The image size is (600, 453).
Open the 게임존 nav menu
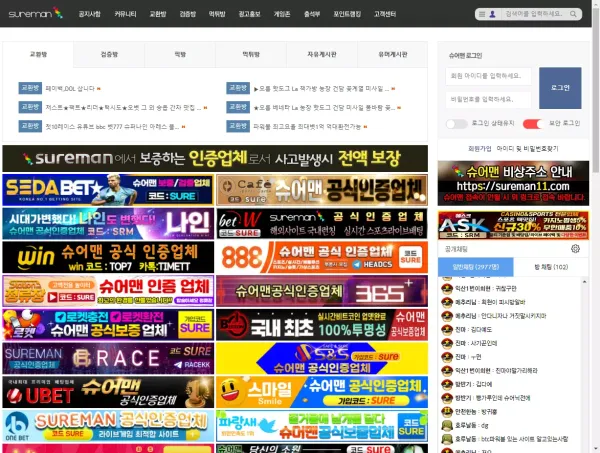coord(282,14)
